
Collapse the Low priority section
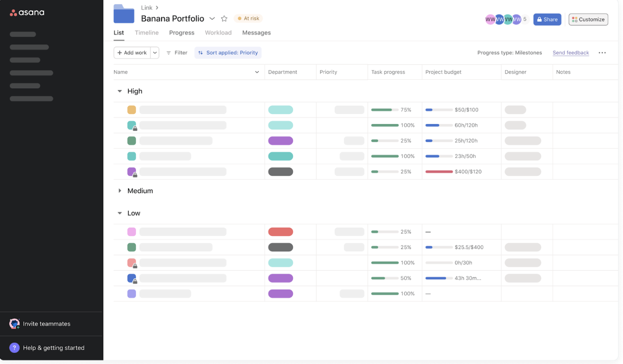click(120, 213)
